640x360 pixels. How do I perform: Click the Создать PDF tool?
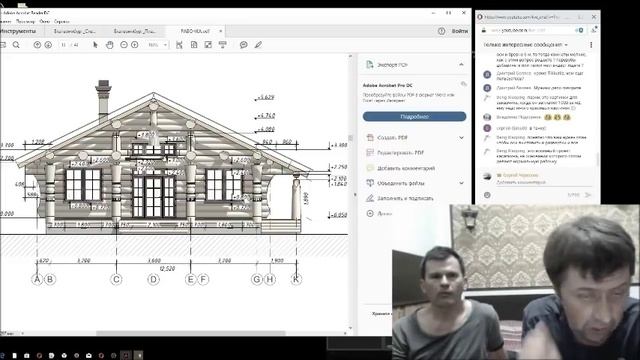392,138
